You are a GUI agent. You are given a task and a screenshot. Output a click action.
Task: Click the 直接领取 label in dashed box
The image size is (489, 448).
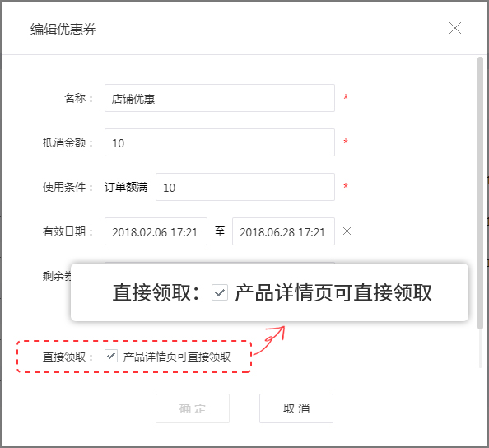click(x=64, y=357)
